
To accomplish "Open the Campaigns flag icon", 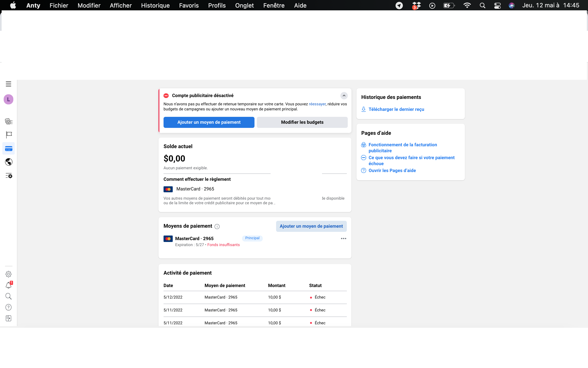I will (9, 135).
